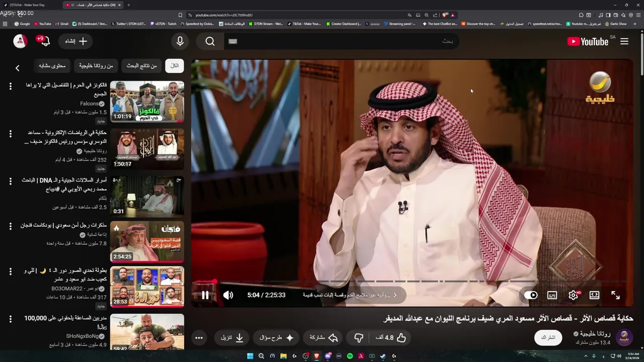The height and width of the screenshot is (362, 644).
Task: Expand the hidden bookmarks chevron
Action: [635, 24]
